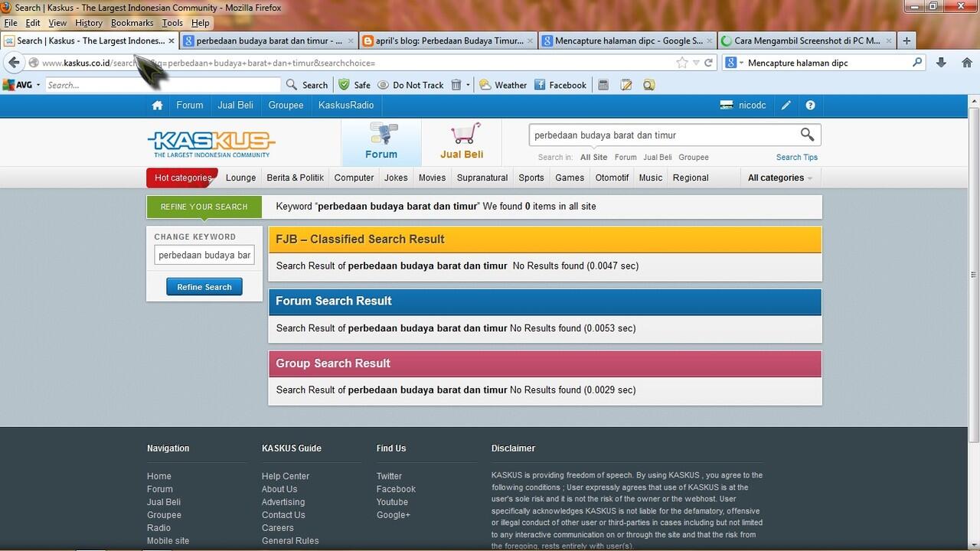Viewport: 980px width, 551px height.
Task: Click REFINE YOUR SEARCH header
Action: [x=204, y=207]
